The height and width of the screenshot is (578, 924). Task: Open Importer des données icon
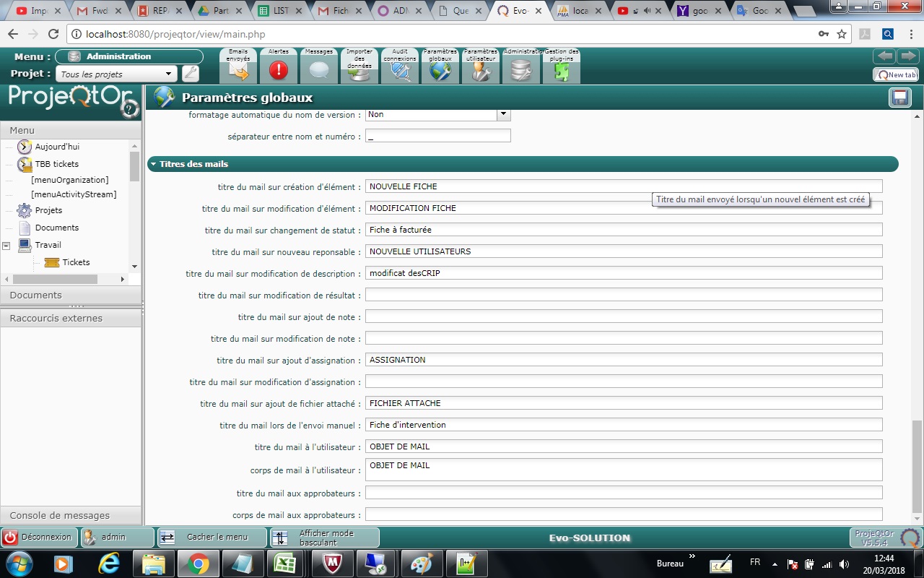coord(359,70)
